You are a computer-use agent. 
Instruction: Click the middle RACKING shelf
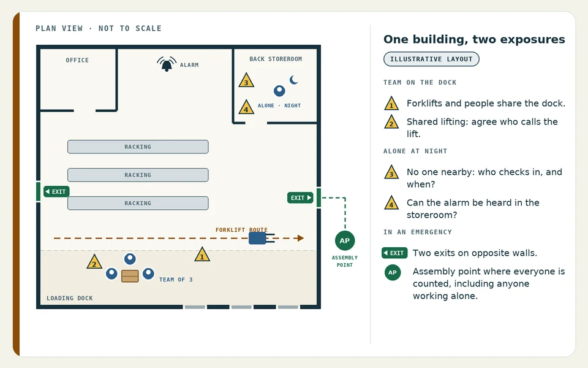[x=138, y=175]
